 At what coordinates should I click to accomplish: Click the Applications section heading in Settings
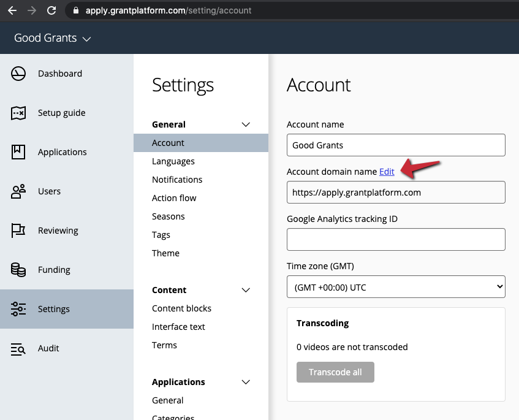pyautogui.click(x=179, y=382)
